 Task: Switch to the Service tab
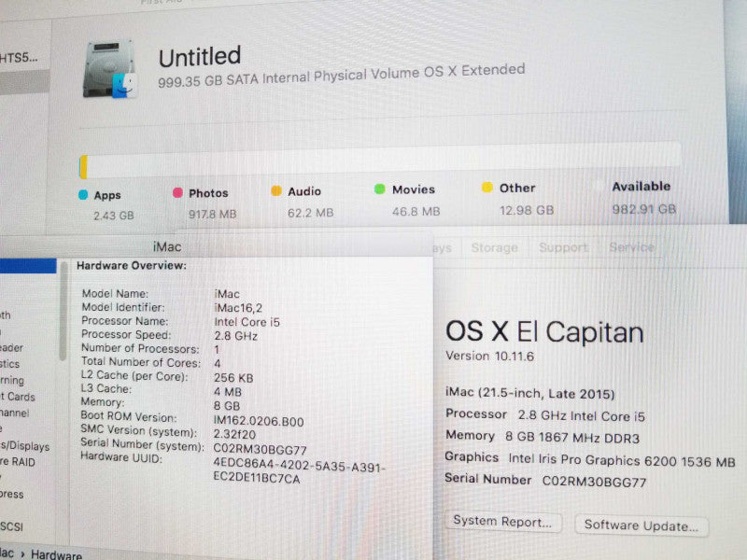pos(631,247)
